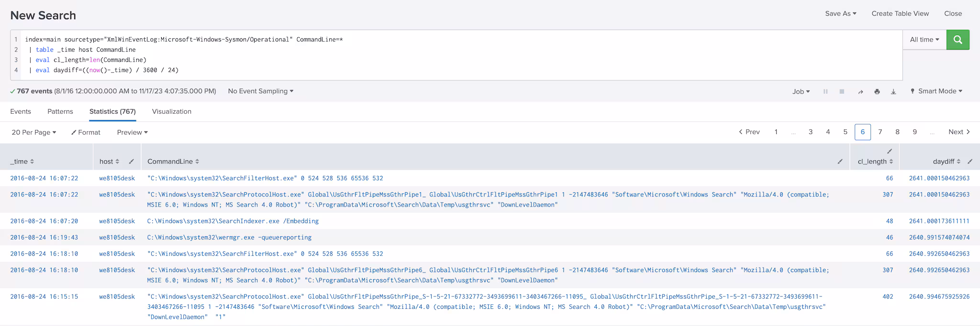Viewport: 980px width, 326px height.
Task: Run the search with the green magnifier button
Action: coord(958,40)
